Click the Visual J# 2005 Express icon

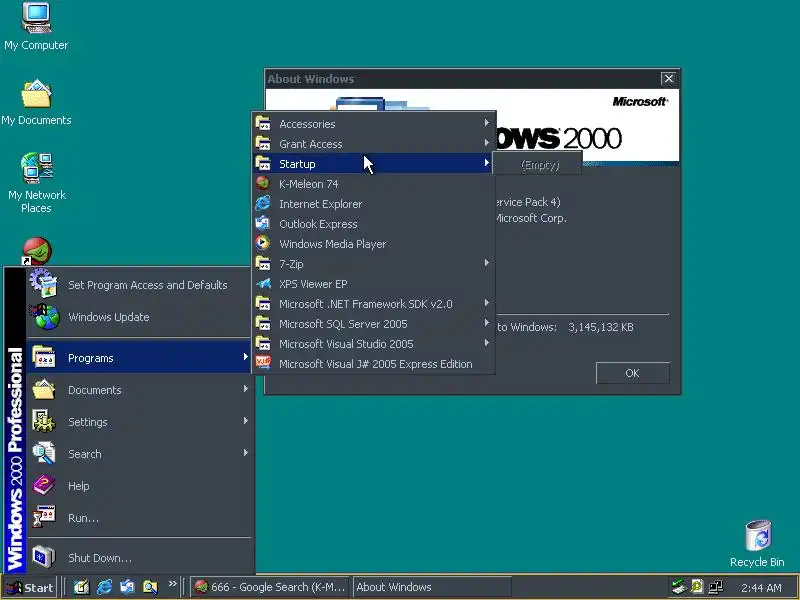point(263,363)
